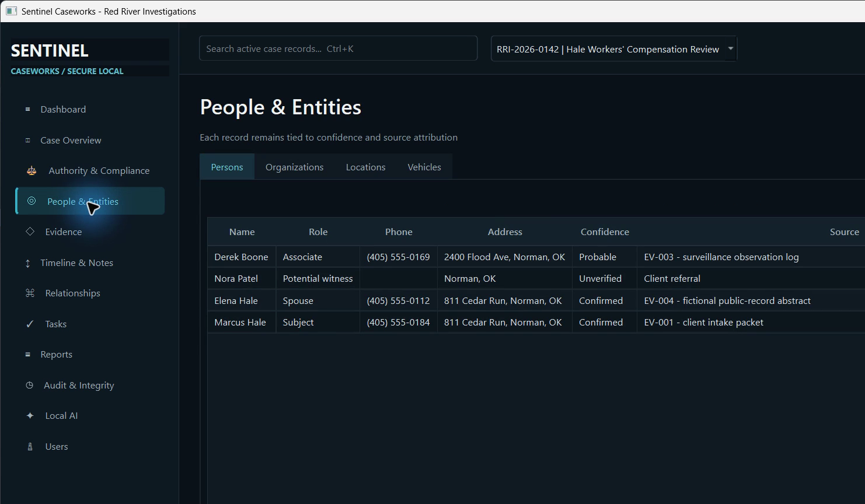865x504 pixels.
Task: Open Timeline & Notes
Action: click(90, 262)
